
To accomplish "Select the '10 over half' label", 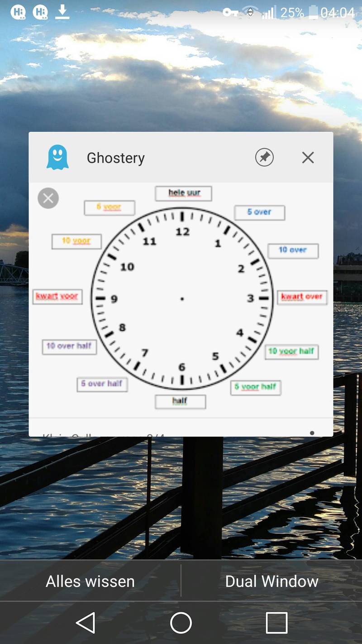I will (69, 347).
